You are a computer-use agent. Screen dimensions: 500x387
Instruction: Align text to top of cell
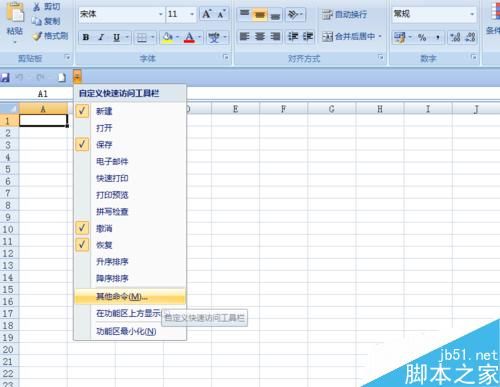click(245, 14)
